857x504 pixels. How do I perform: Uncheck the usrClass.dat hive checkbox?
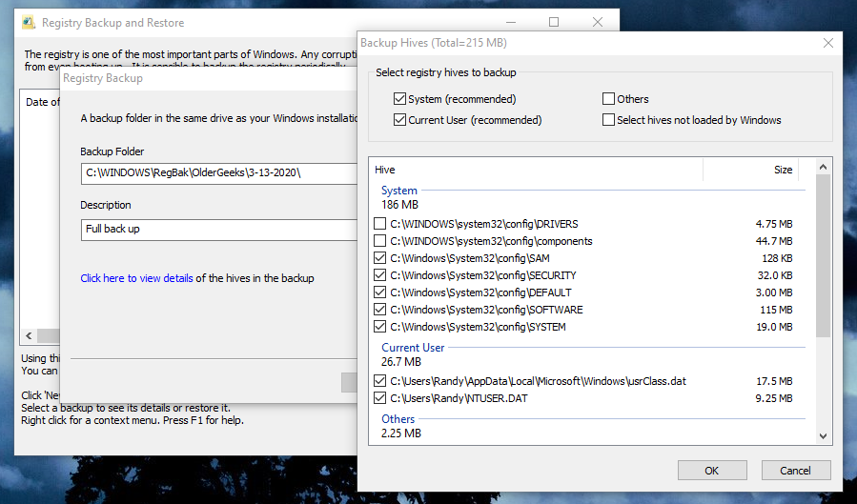click(379, 380)
